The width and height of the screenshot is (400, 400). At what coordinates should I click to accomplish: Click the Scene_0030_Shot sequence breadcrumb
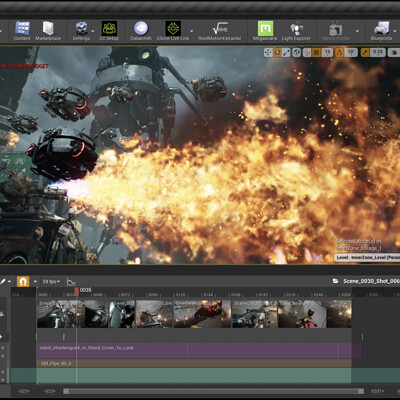pyautogui.click(x=371, y=281)
